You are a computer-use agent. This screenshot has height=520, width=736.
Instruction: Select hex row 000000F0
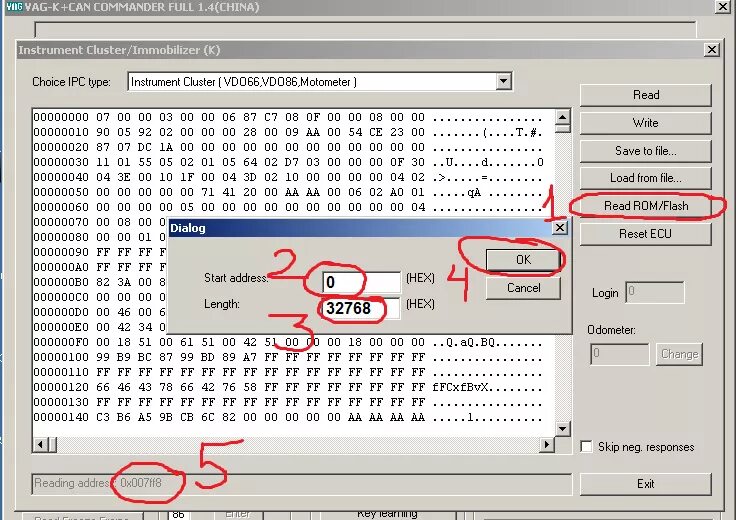(288, 343)
